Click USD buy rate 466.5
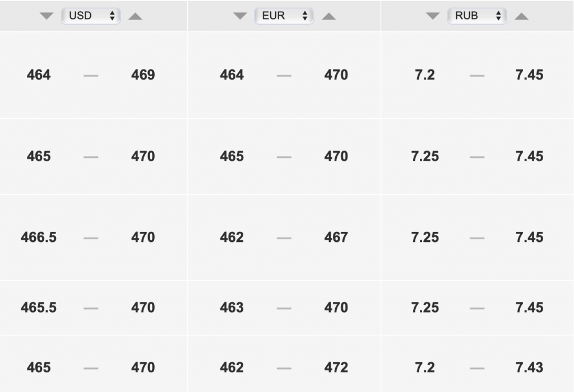 click(x=39, y=237)
